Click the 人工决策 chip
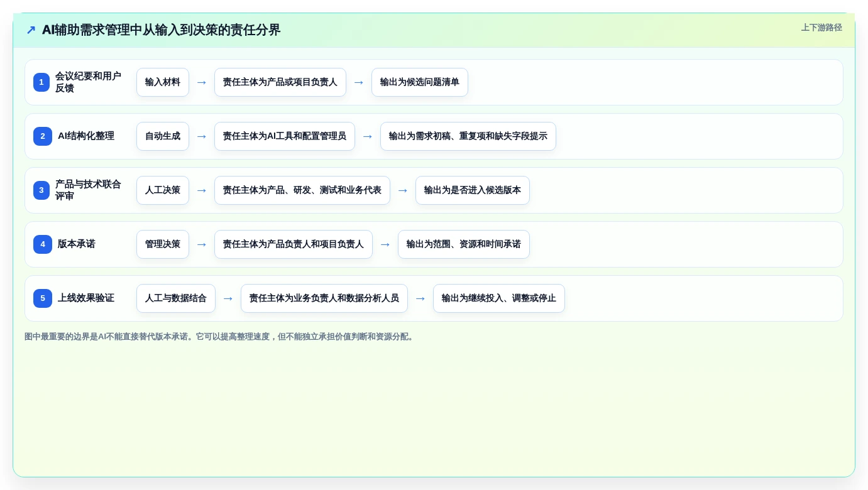The image size is (868, 490). click(163, 190)
